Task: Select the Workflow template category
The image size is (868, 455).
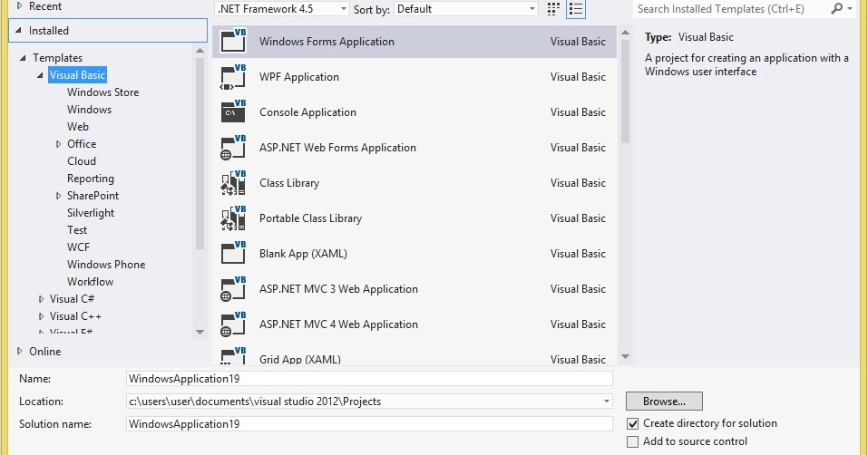Action: [x=90, y=281]
